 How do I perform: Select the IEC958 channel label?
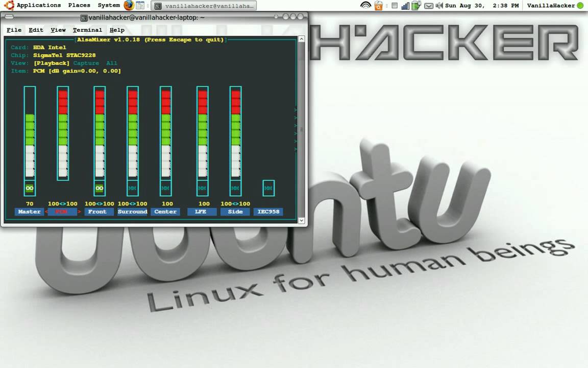pos(268,212)
